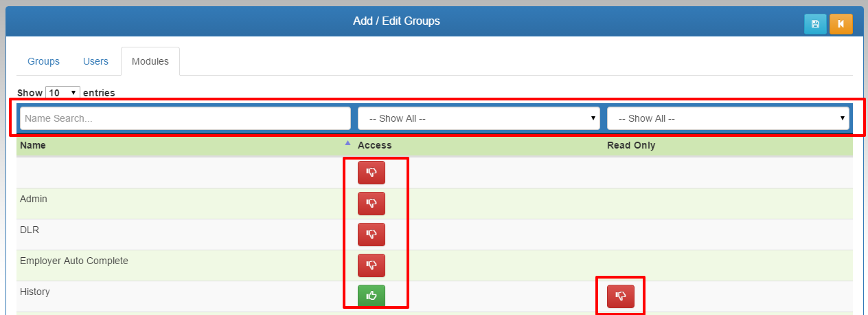The image size is (868, 315).
Task: Click the Name Search input field
Action: [185, 118]
